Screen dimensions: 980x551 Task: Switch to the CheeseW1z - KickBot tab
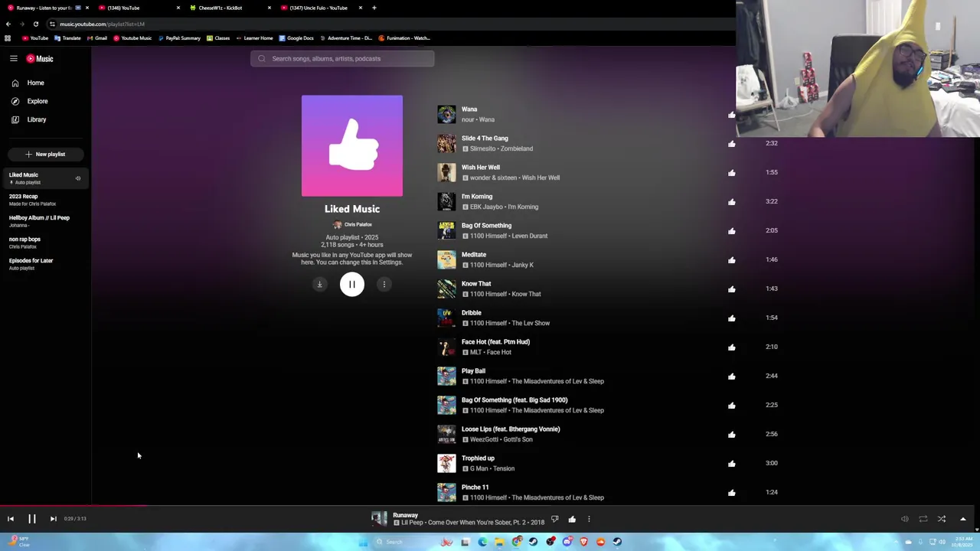tap(229, 8)
